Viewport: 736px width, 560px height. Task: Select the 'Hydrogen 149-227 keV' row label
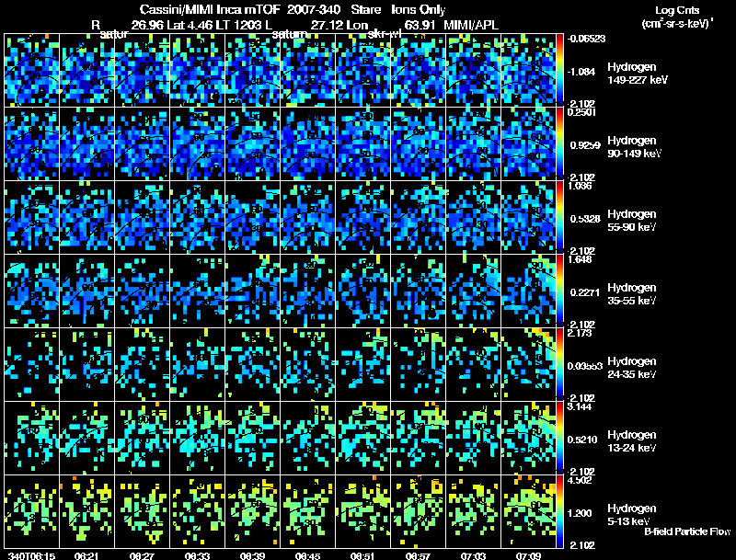pos(638,74)
